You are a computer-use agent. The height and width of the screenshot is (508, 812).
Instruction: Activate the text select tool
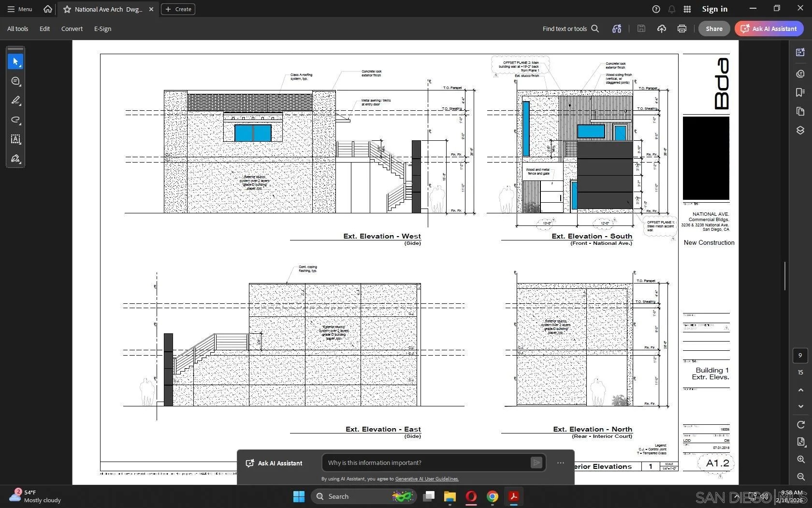click(15, 139)
